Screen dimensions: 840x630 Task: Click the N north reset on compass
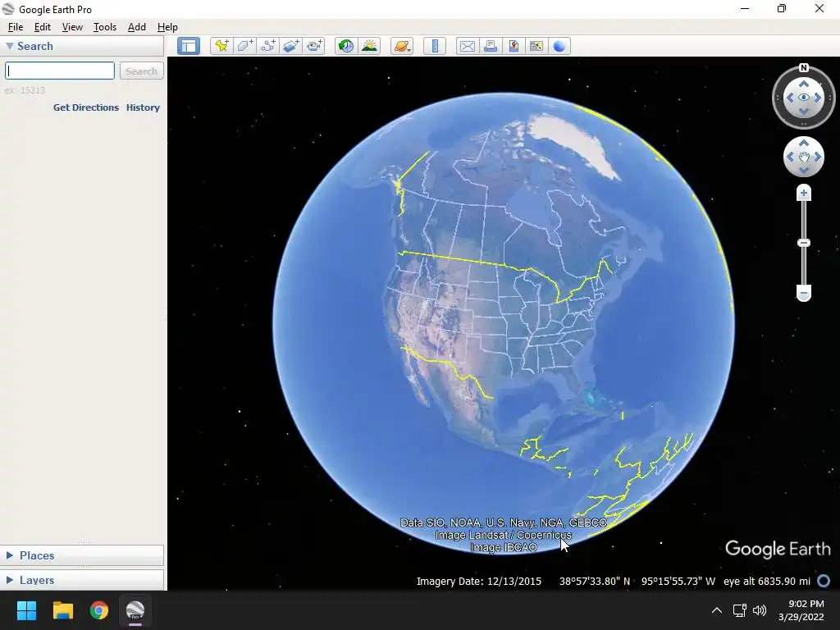coord(804,68)
